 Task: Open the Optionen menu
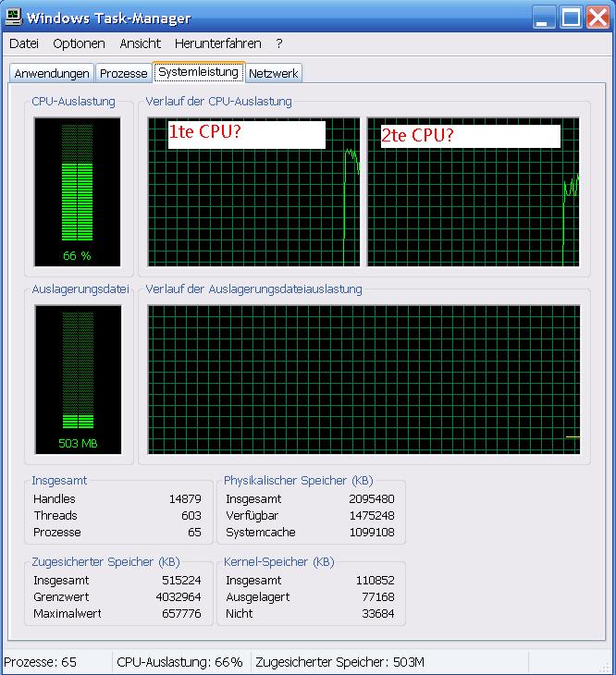(x=80, y=43)
